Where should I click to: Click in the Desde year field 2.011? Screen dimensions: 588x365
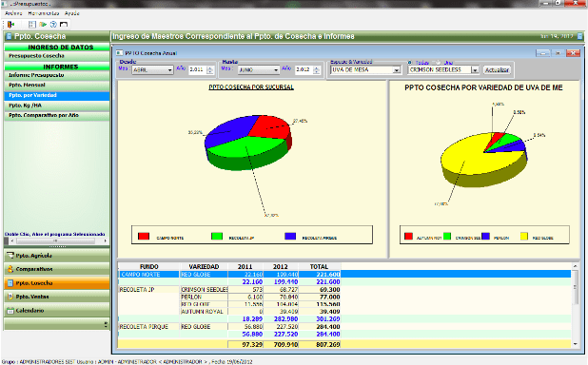(x=198, y=70)
